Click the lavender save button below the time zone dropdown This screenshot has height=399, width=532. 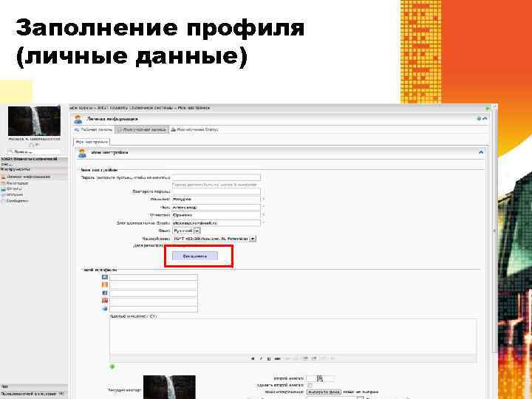point(195,256)
